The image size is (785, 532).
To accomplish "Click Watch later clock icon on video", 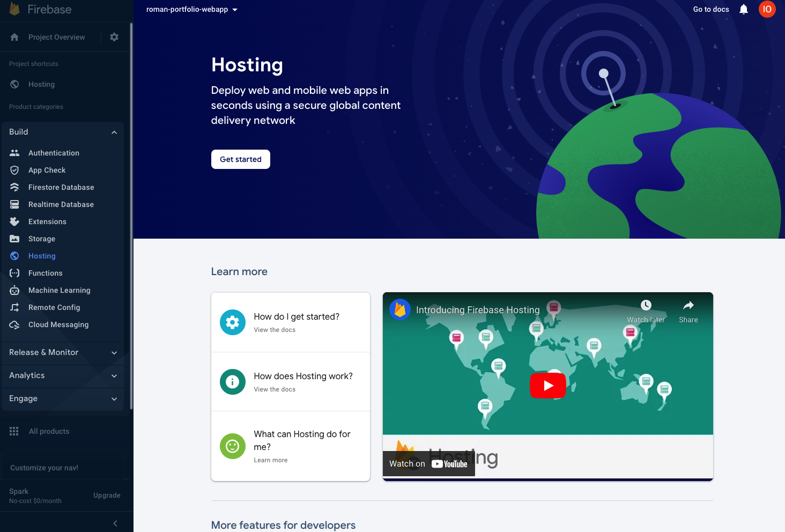I will click(646, 305).
